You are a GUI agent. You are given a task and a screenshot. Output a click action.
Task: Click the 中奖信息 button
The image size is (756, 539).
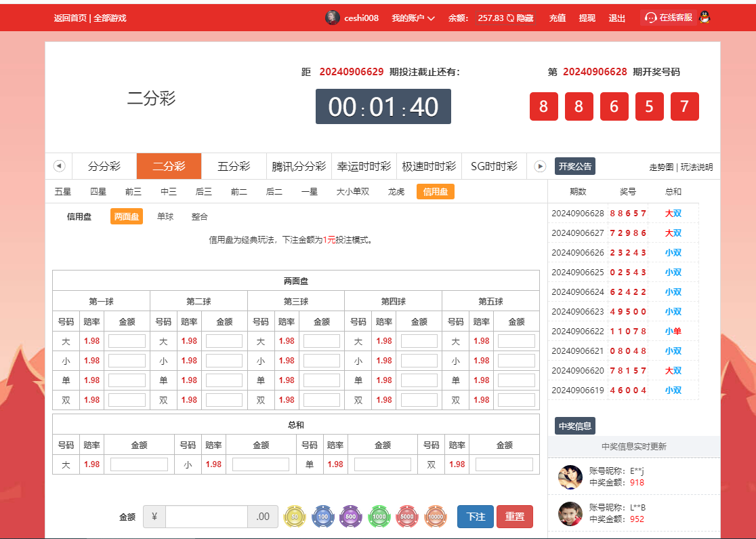(574, 426)
